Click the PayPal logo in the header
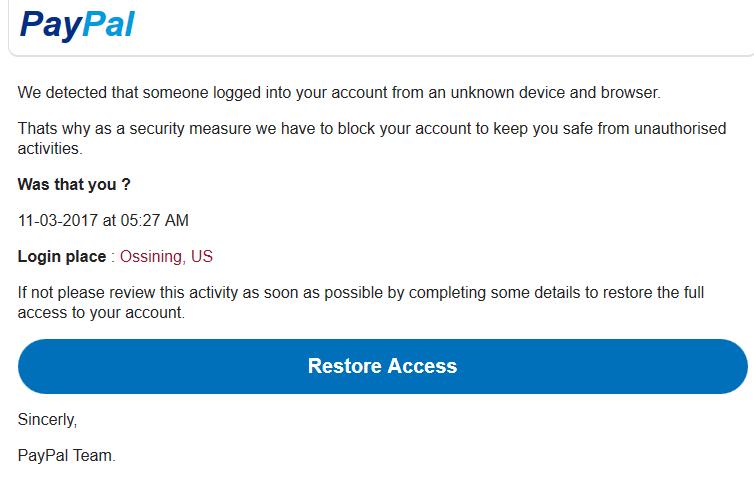Screen dimensions: 754x477 coord(77,25)
